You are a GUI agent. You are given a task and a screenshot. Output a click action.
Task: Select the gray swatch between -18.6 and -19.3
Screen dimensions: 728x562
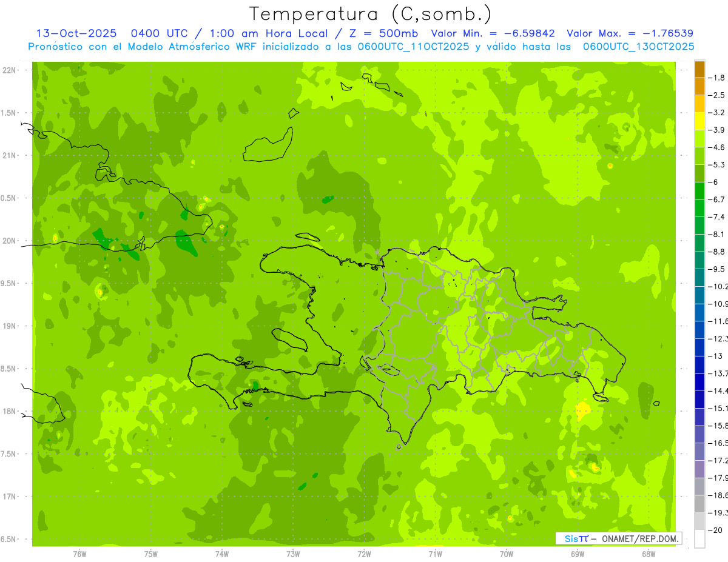699,504
